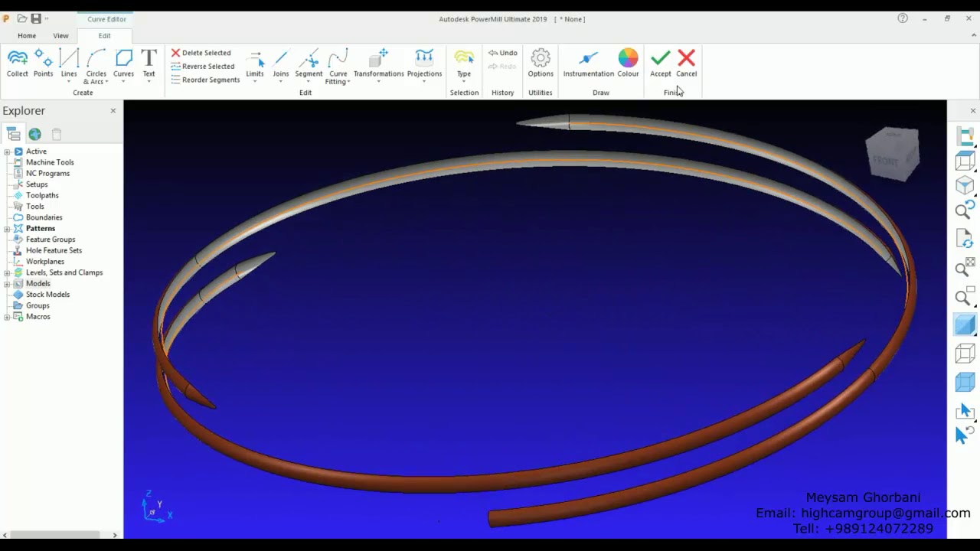Select Hole Feature Sets entry

(x=54, y=250)
